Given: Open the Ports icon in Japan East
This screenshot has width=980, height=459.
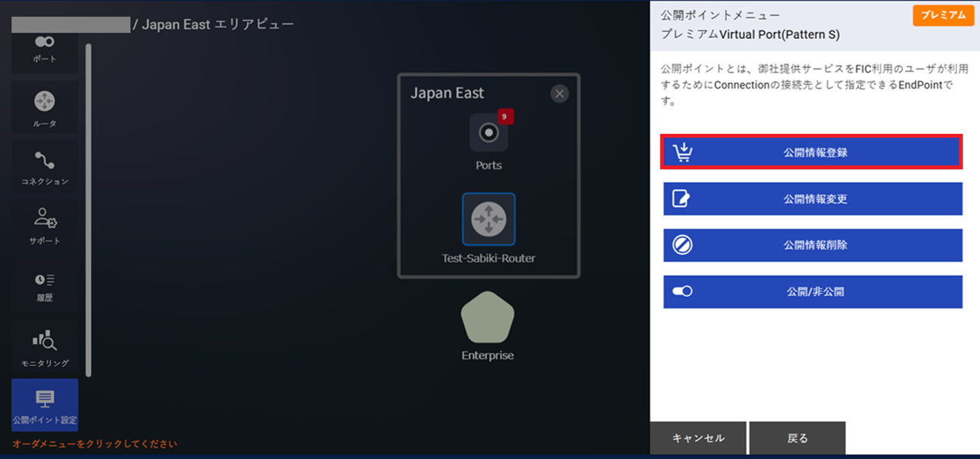Looking at the screenshot, I should tap(488, 133).
